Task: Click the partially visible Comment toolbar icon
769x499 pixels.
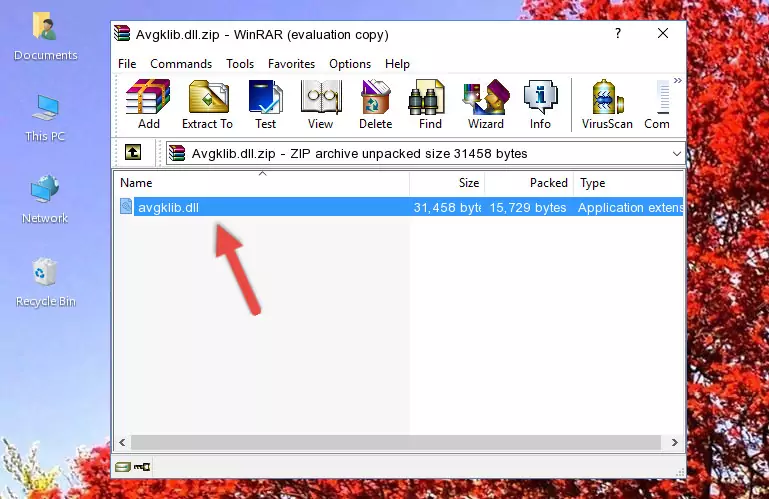Action: coord(657,105)
